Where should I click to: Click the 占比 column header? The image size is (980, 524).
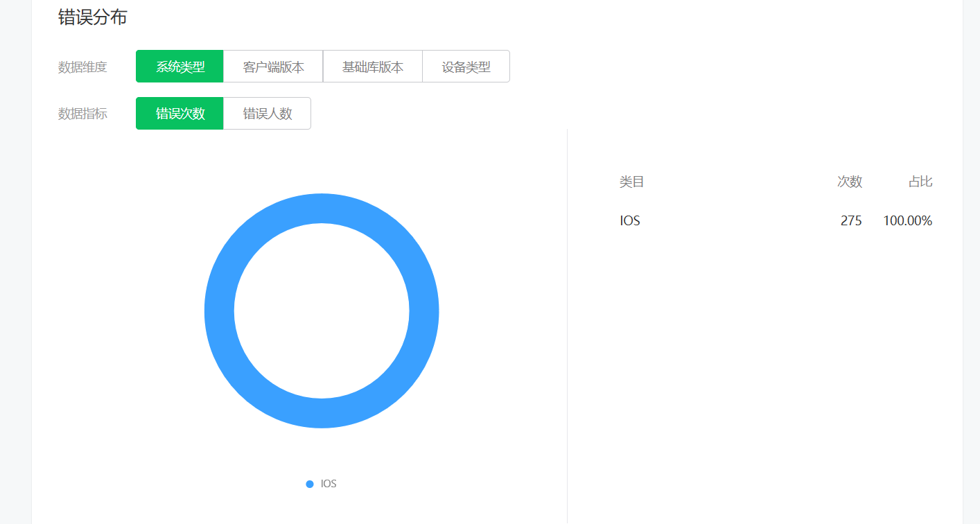920,182
